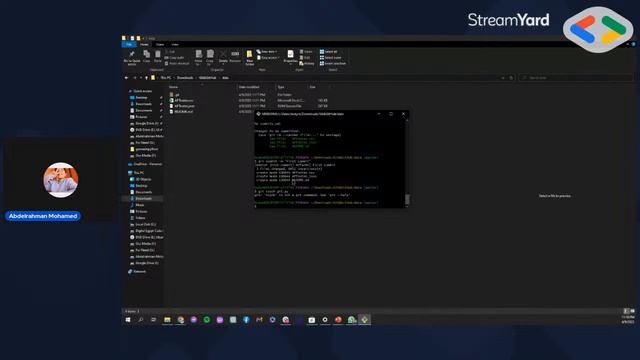Open the Windows Start button

point(128,320)
